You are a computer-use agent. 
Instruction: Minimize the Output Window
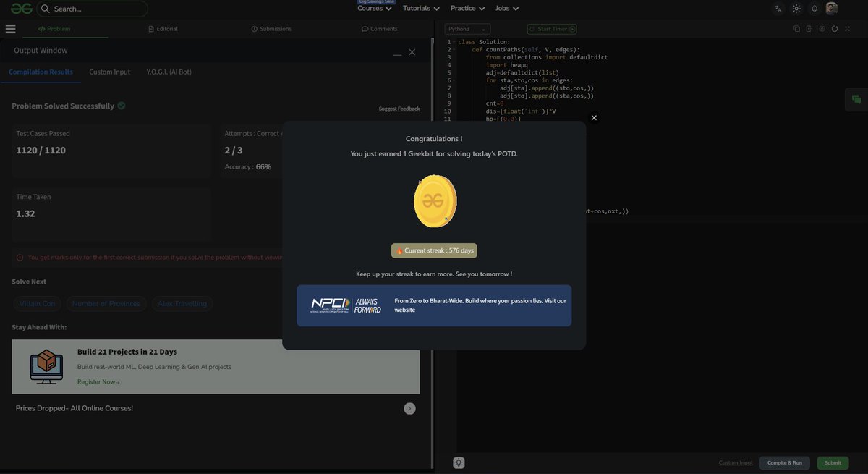[397, 53]
